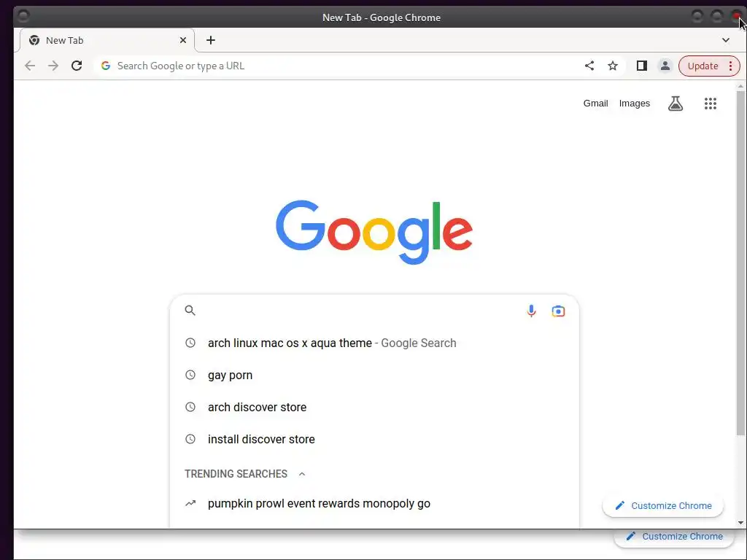Select 'arch discover store' suggestion
This screenshot has height=560, width=747.
coord(374,407)
